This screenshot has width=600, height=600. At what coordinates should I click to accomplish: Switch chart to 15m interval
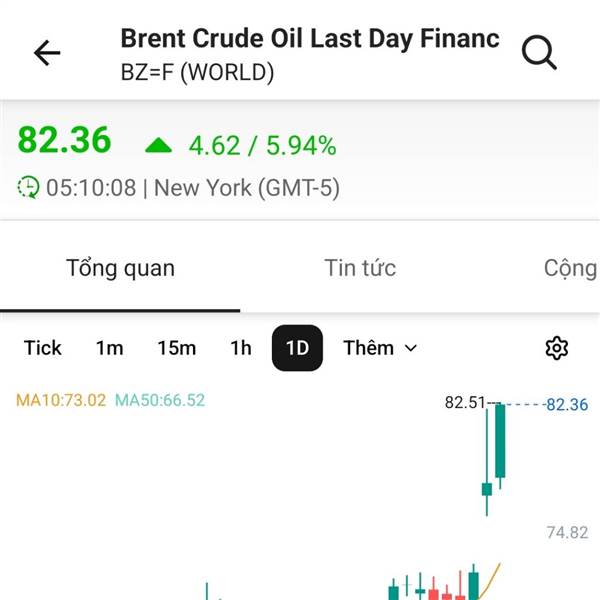(x=176, y=348)
